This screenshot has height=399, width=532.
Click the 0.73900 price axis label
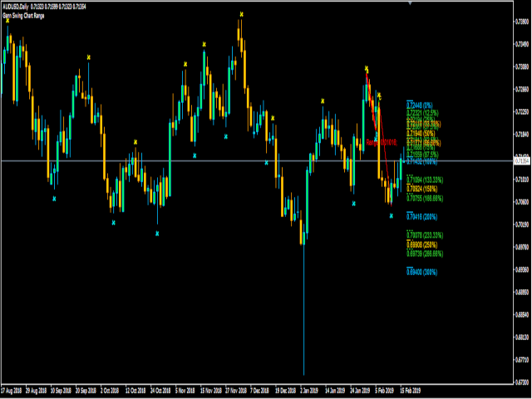click(523, 22)
